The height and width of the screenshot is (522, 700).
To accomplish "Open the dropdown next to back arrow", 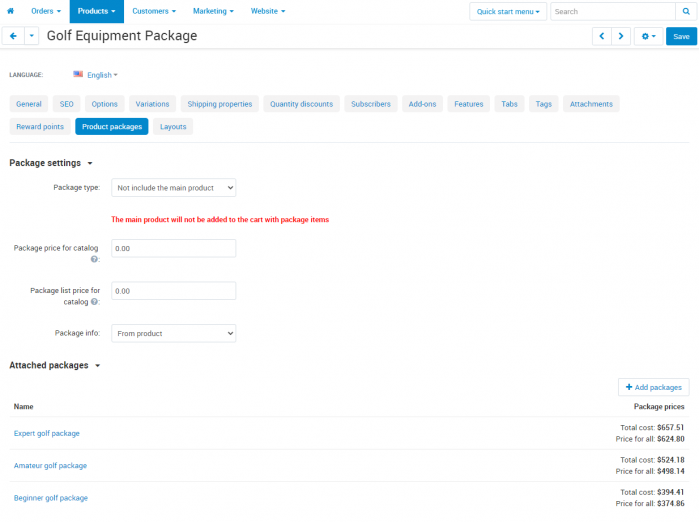I will click(x=32, y=36).
